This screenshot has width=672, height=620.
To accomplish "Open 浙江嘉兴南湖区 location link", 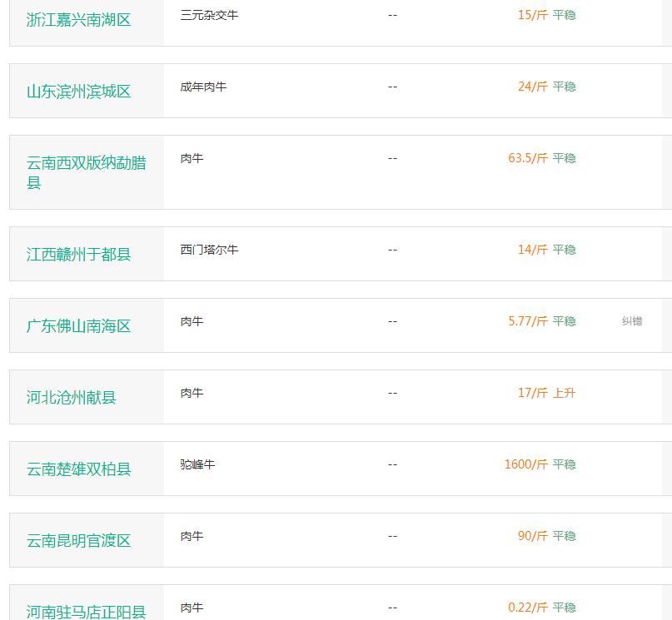I will 78,20.
